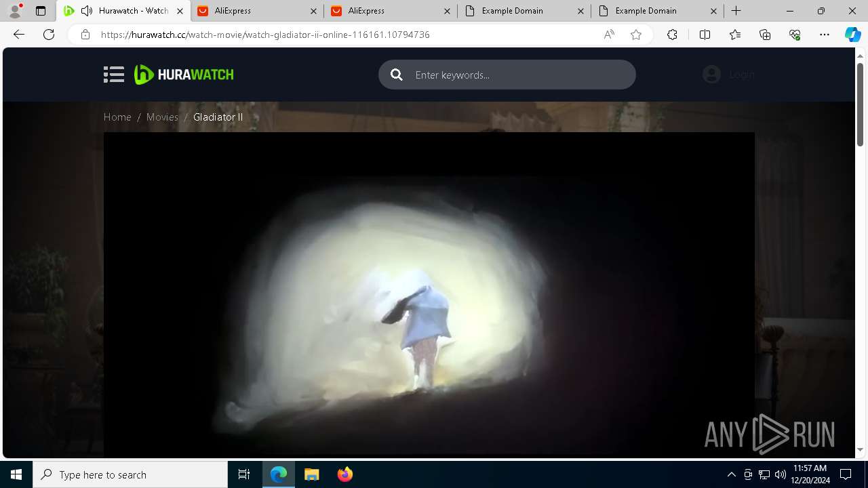This screenshot has width=868, height=488.
Task: Open Favorites list icon
Action: tap(735, 35)
